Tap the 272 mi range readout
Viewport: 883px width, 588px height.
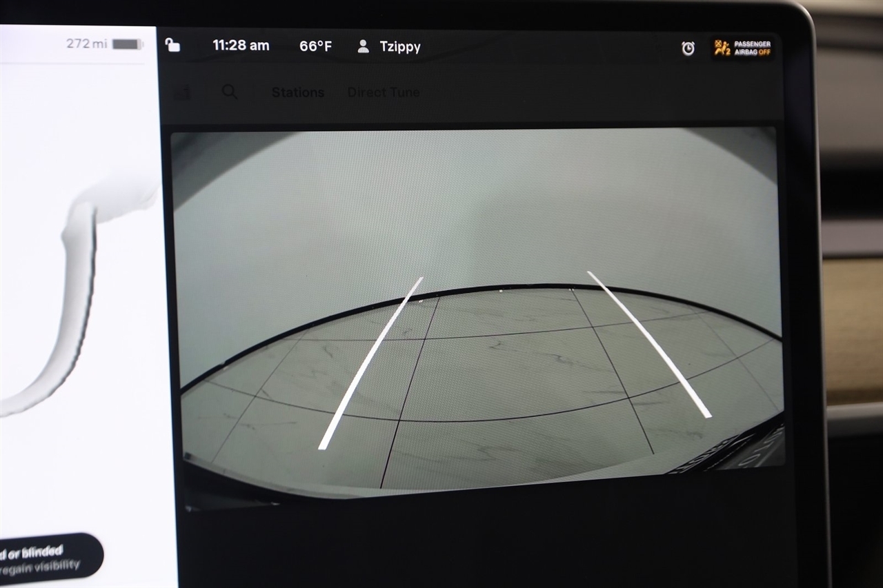pos(87,44)
